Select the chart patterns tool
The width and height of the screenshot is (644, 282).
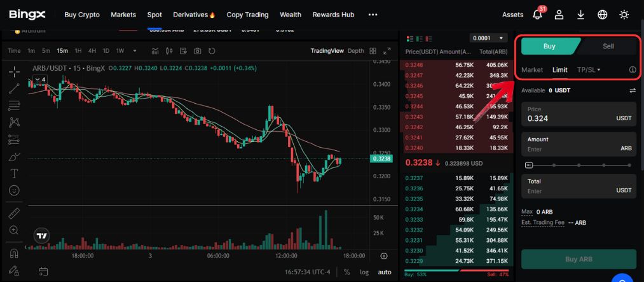click(x=15, y=122)
